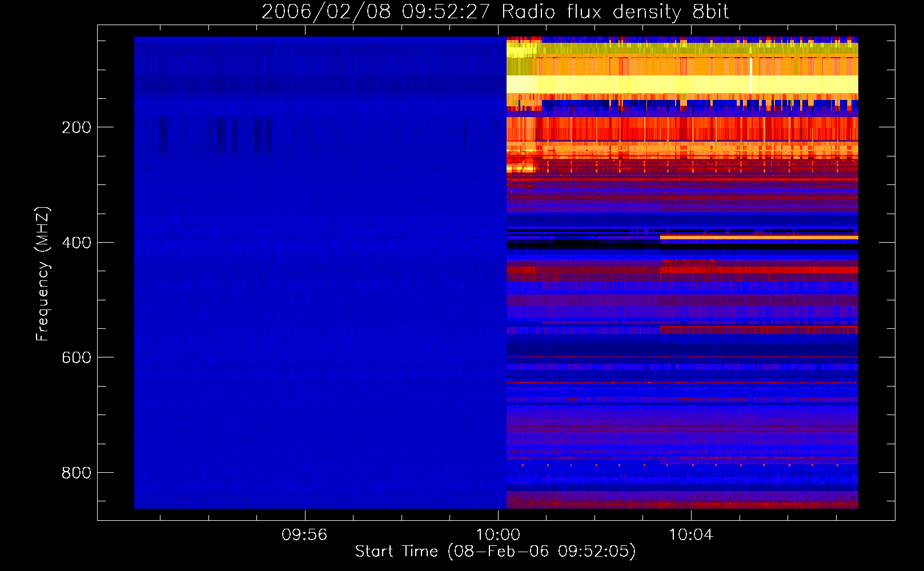Select the 400 frequency tick label
Screen dimensions: 924x571
coord(77,243)
